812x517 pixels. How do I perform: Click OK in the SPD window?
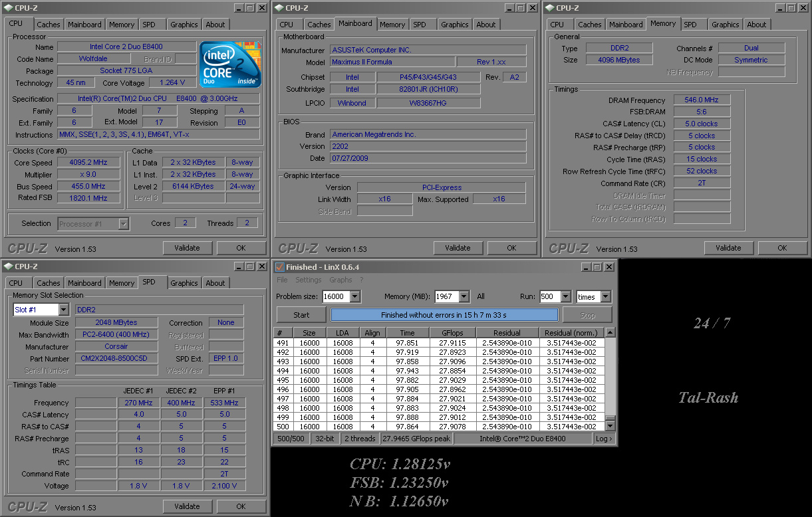pyautogui.click(x=241, y=506)
